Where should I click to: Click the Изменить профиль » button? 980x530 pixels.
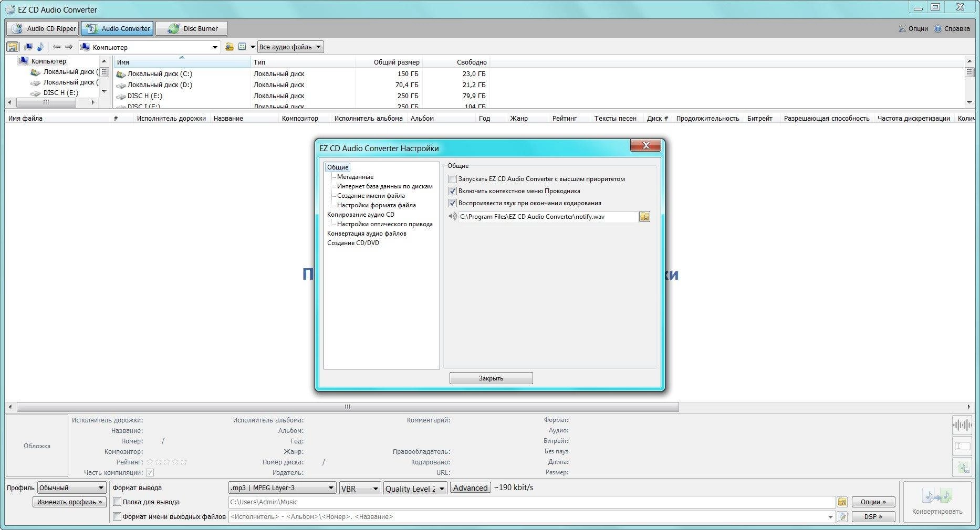69,502
